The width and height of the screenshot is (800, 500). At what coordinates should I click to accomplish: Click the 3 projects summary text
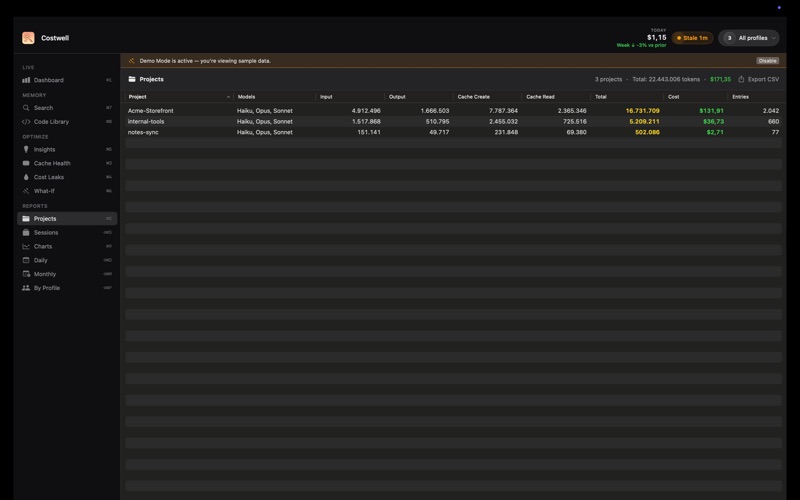[x=608, y=79]
